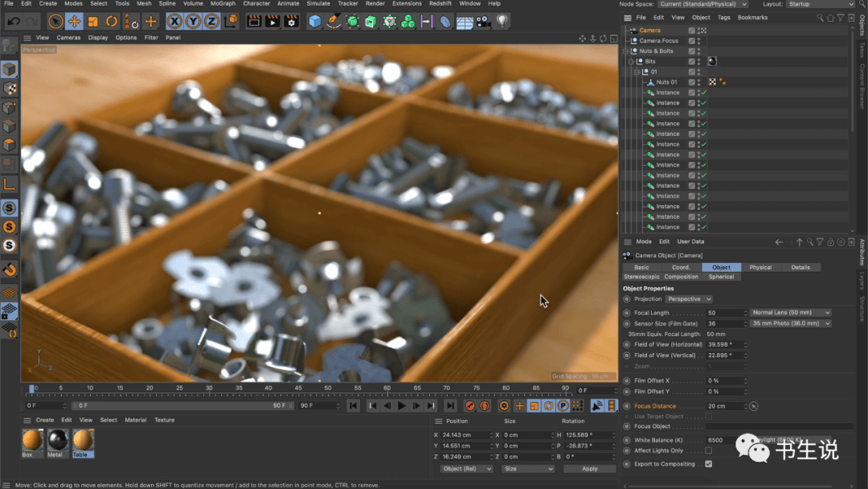
Task: Open the MoGraph menu
Action: pyautogui.click(x=223, y=4)
